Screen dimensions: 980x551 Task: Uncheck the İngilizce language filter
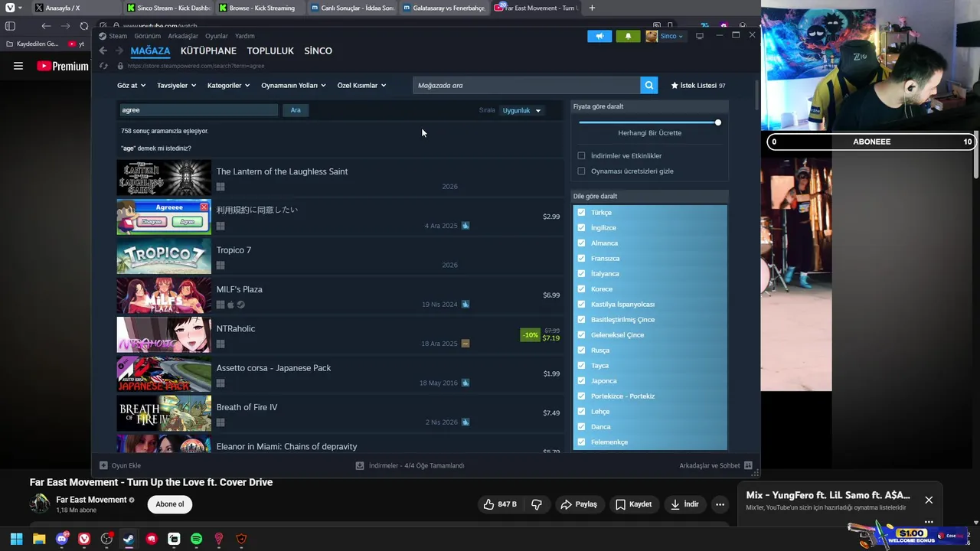[581, 227]
